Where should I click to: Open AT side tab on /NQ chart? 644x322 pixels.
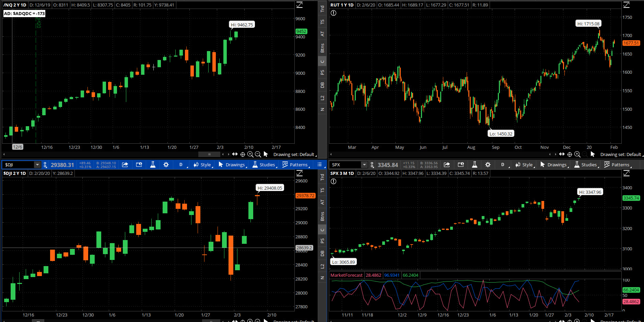pos(322,34)
